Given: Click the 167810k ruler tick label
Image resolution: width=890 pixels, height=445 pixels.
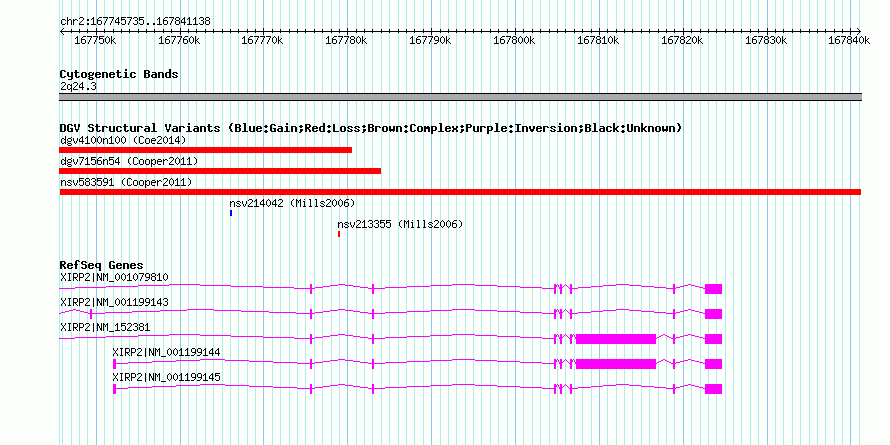Looking at the screenshot, I should [x=598, y=41].
